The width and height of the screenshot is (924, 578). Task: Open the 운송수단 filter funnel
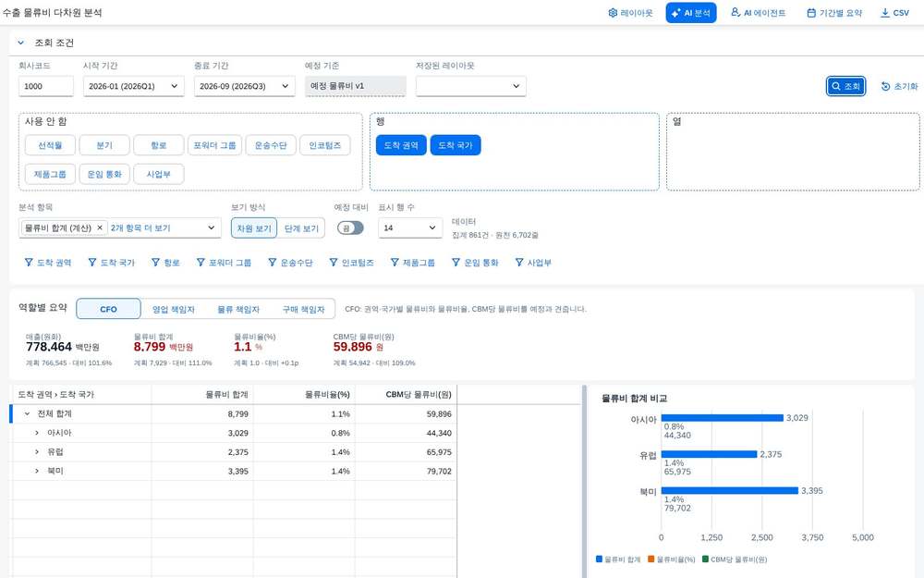coord(273,263)
